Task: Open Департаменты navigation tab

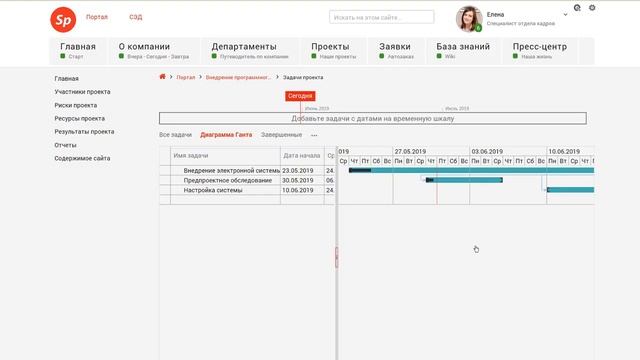Action: (x=250, y=51)
